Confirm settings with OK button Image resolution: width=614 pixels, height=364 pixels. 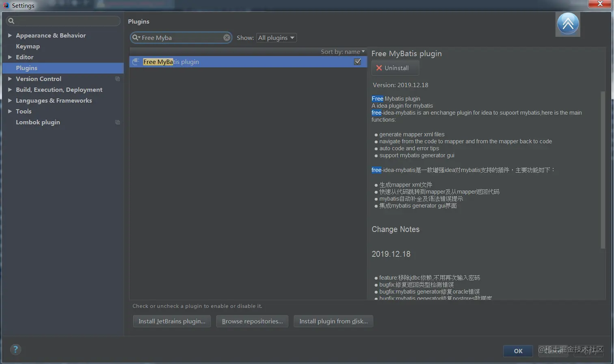pyautogui.click(x=518, y=351)
